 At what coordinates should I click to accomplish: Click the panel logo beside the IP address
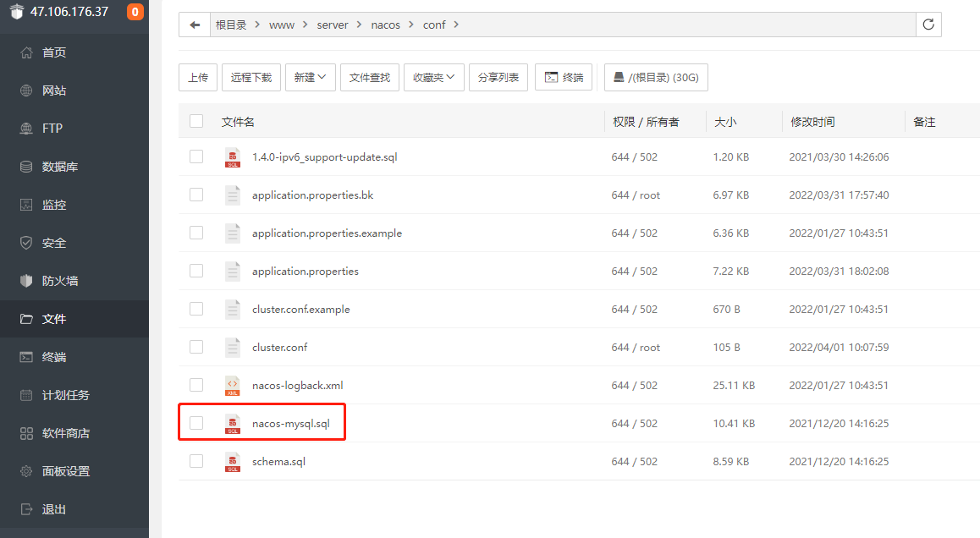tap(17, 12)
